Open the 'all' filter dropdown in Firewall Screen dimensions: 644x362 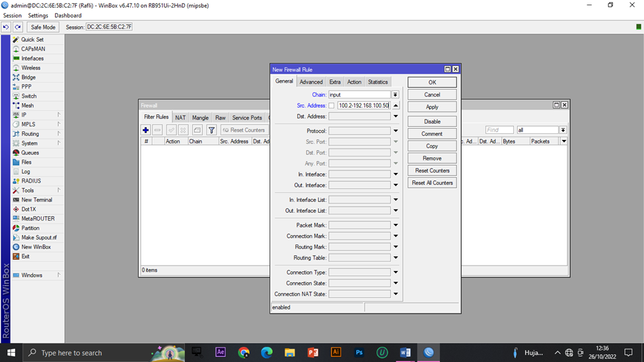563,130
